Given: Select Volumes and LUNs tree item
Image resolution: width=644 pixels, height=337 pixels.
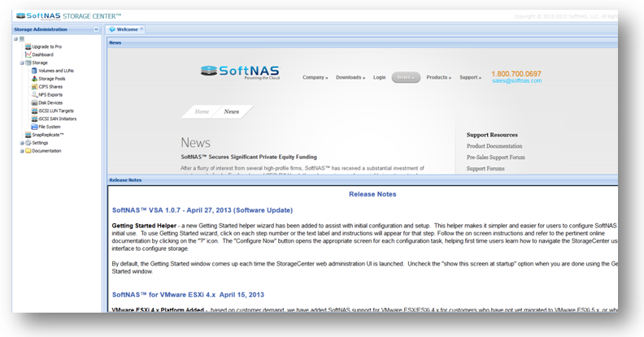Looking at the screenshot, I should tap(56, 71).
